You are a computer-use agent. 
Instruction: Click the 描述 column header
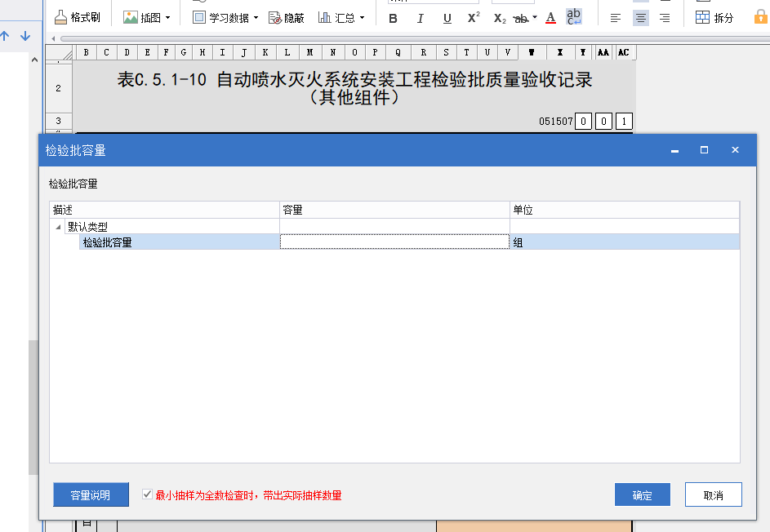[164, 210]
